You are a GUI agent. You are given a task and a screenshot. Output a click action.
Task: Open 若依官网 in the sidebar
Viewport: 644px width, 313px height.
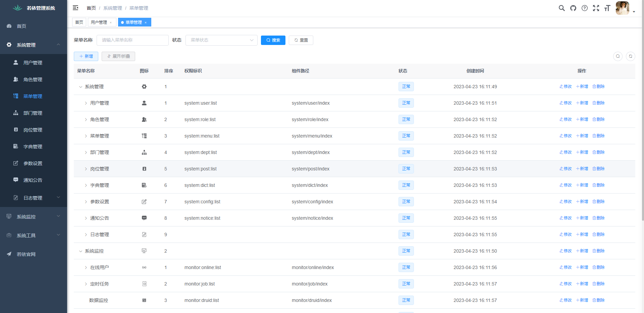click(x=34, y=254)
